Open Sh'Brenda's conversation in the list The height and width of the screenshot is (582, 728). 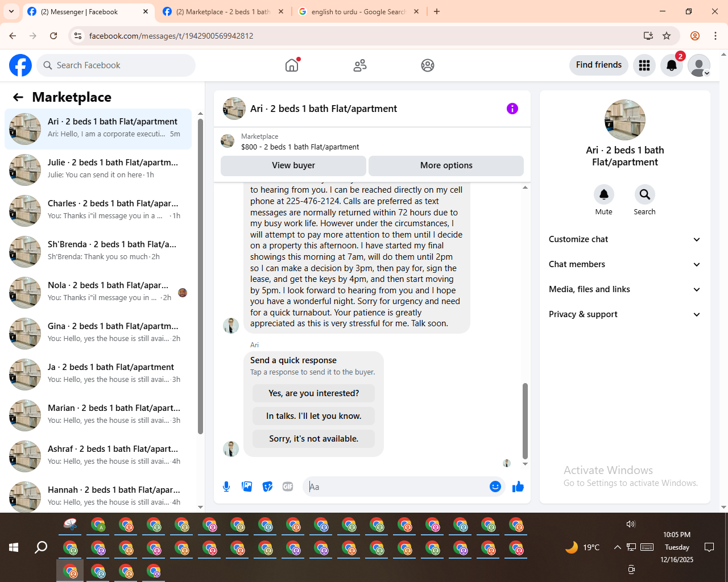(98, 251)
